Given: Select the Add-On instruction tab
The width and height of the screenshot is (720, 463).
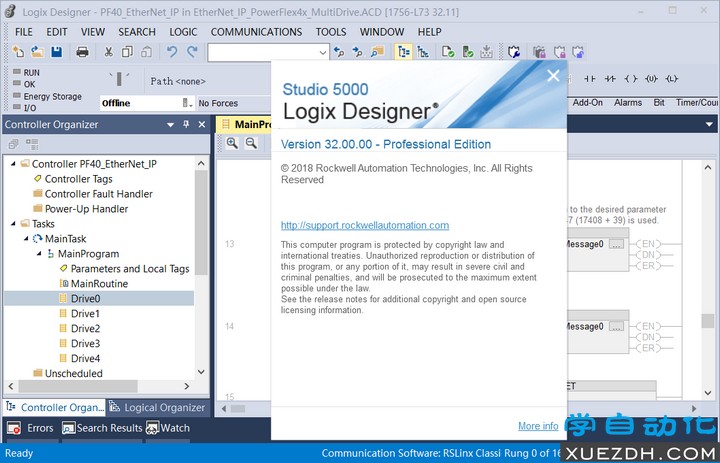Looking at the screenshot, I should pos(587,102).
